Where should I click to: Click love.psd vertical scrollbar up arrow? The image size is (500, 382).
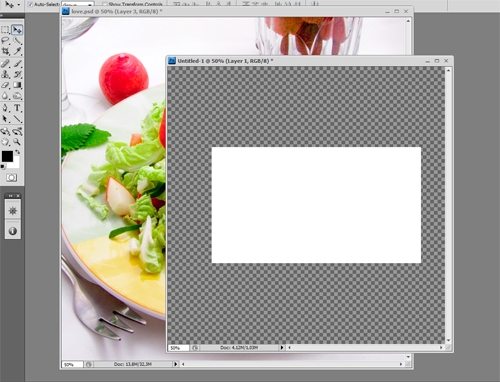[408, 21]
